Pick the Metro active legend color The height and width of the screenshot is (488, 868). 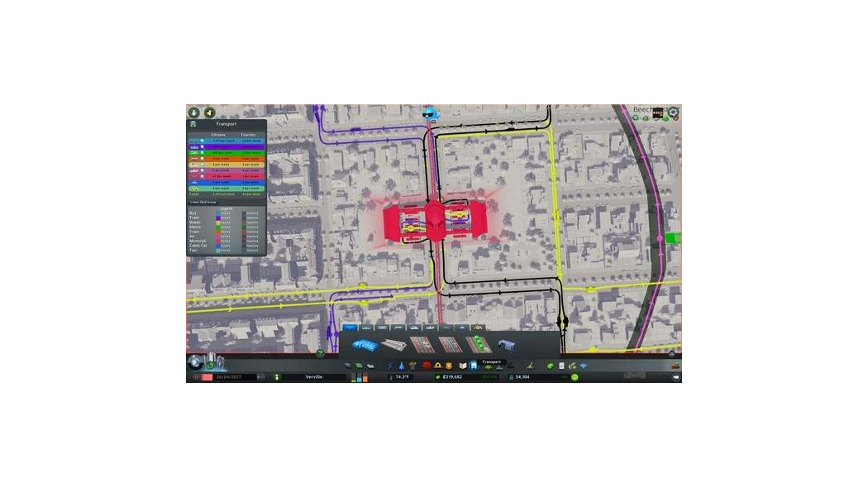(218, 227)
